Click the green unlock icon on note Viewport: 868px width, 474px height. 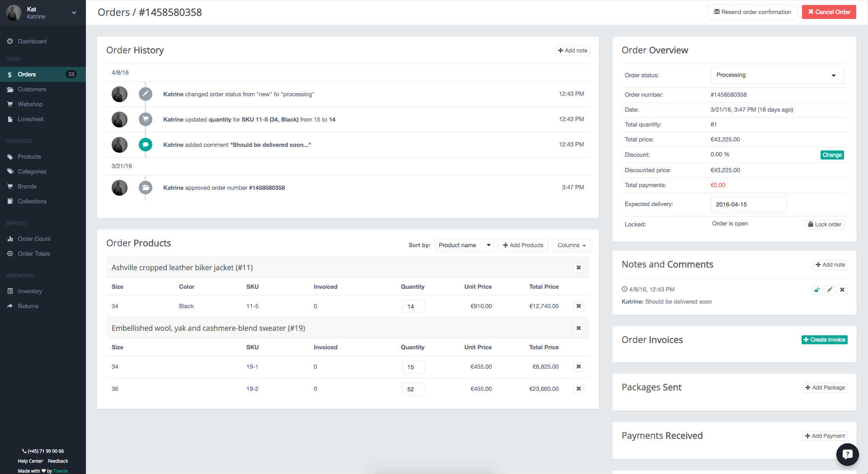click(x=816, y=290)
